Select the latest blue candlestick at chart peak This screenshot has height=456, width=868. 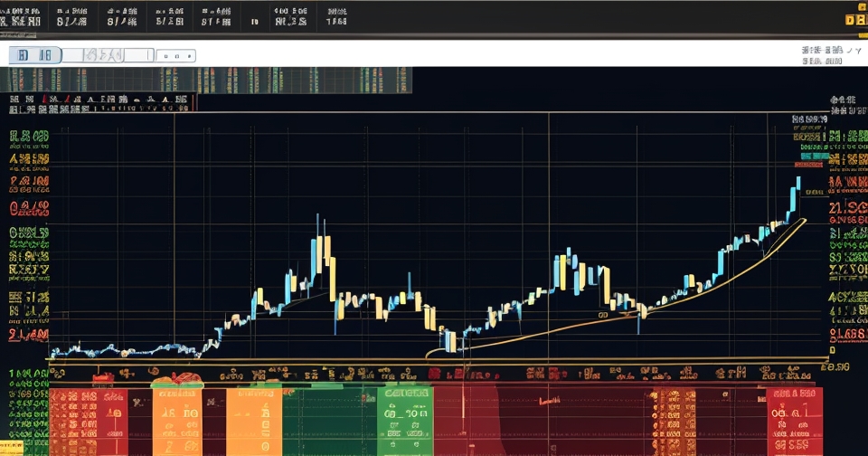pyautogui.click(x=797, y=185)
